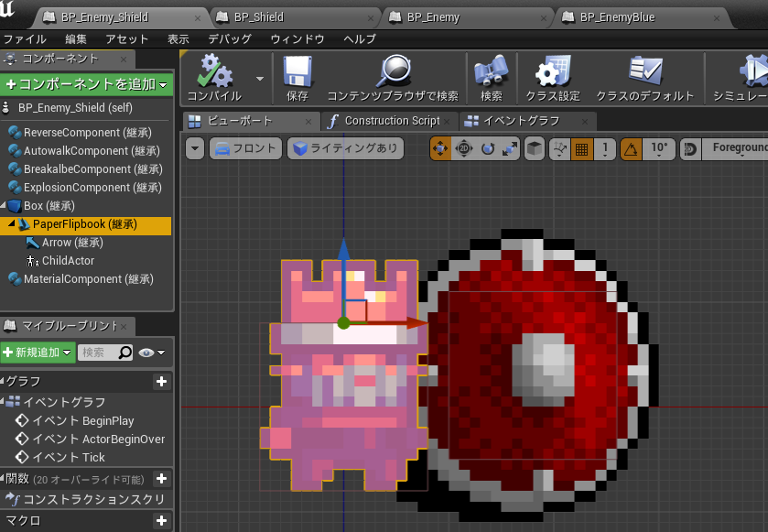Open the ライティングあり view mode dropdown
This screenshot has height=532, width=768.
pos(345,148)
